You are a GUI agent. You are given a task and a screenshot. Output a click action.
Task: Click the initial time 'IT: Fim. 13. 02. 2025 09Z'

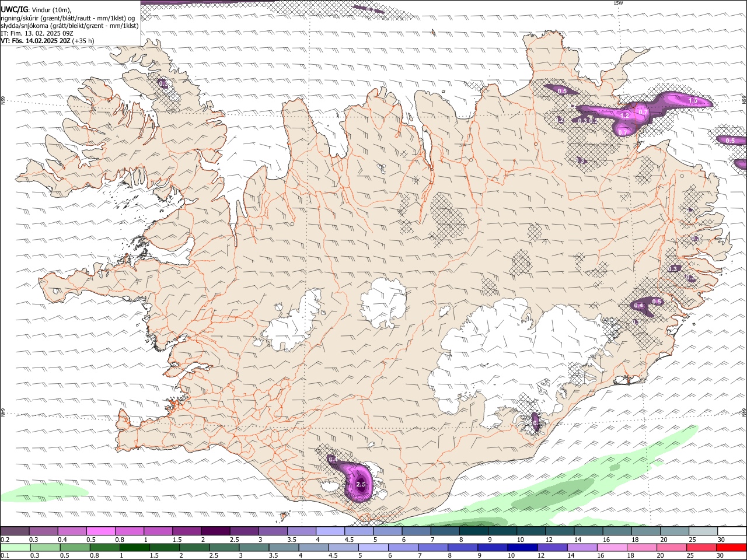[x=37, y=33]
